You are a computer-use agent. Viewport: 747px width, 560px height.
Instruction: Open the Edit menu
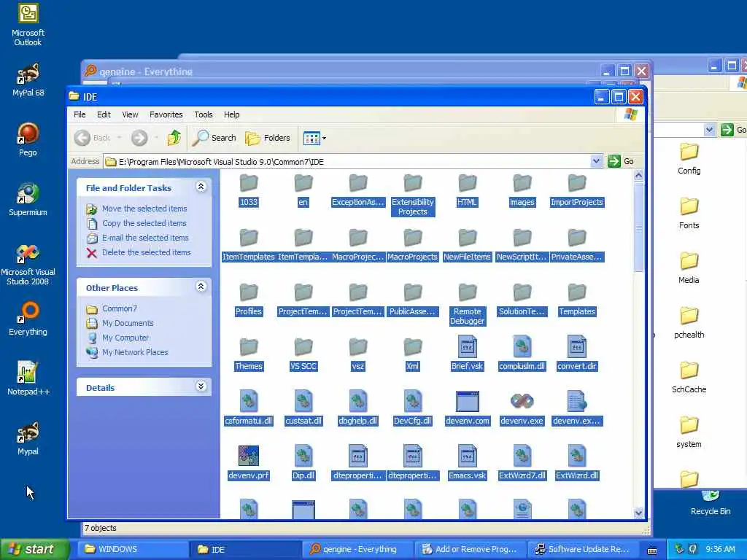pos(104,114)
